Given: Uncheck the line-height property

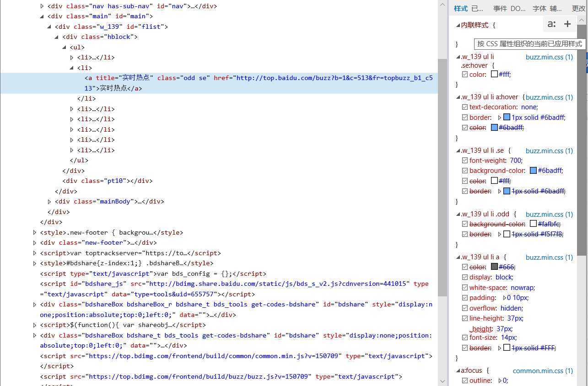Looking at the screenshot, I should [465, 318].
